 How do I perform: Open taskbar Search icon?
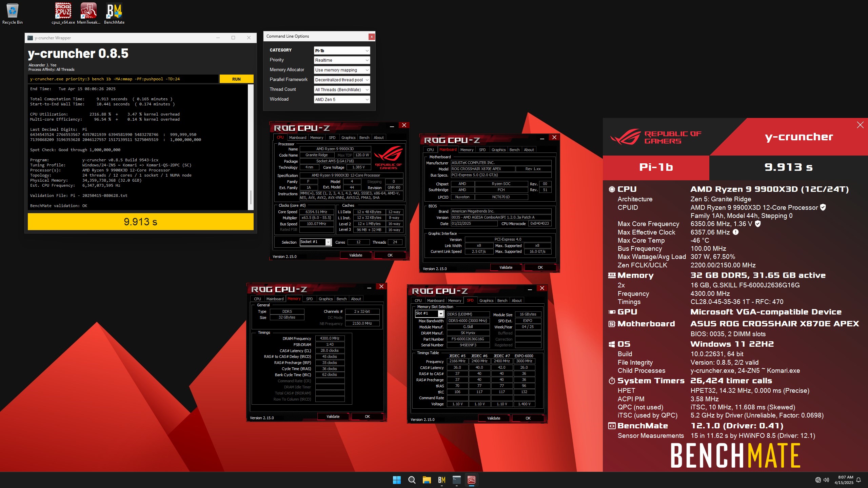(412, 480)
